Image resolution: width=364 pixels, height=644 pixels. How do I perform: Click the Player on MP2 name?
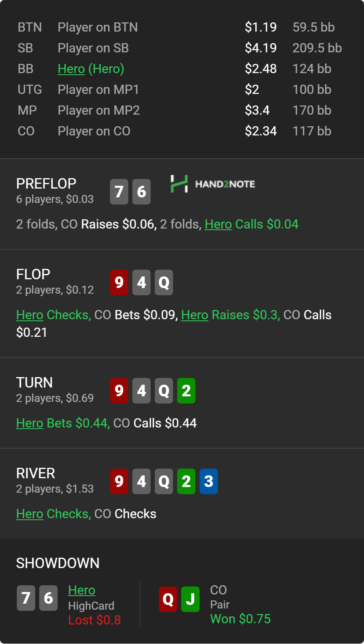(x=99, y=110)
